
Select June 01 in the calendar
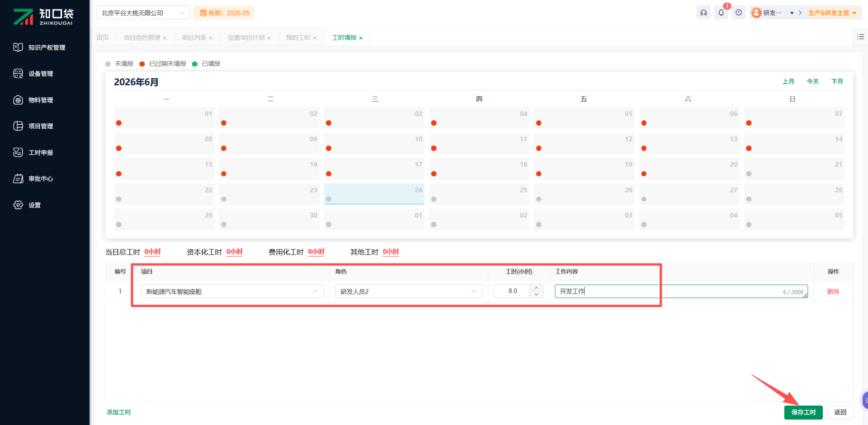(164, 117)
